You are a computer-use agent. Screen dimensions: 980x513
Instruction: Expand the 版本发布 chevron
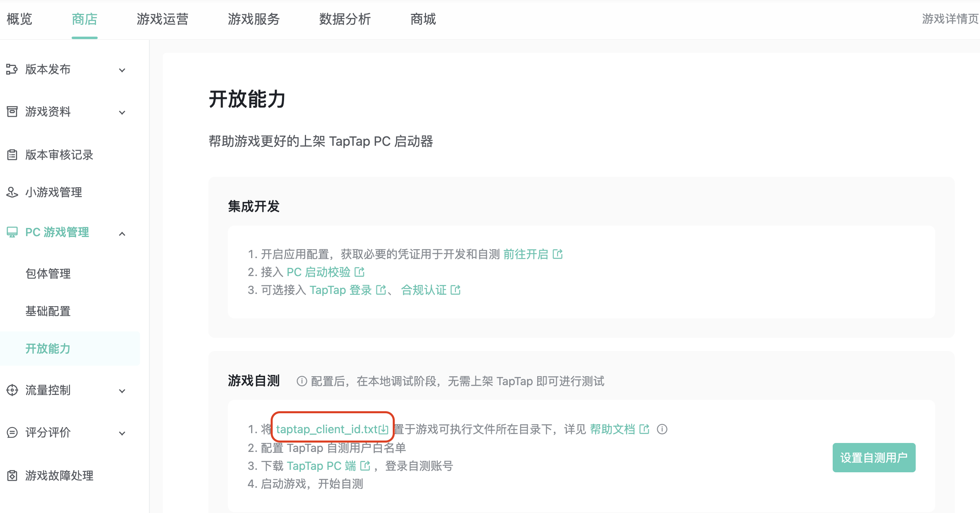click(x=122, y=70)
